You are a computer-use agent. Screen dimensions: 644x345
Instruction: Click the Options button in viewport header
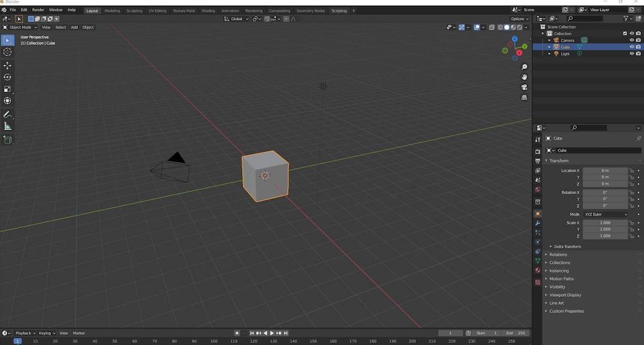[520, 19]
